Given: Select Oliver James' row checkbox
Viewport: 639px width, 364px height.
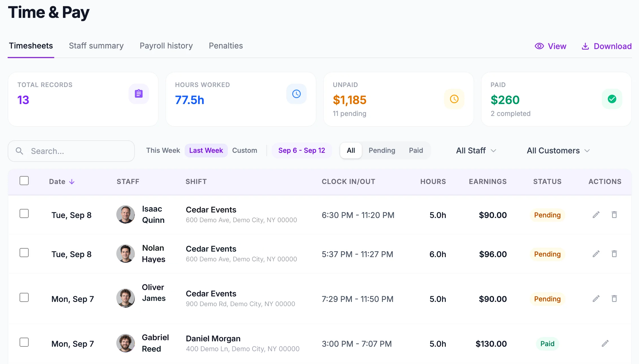Looking at the screenshot, I should click(24, 297).
